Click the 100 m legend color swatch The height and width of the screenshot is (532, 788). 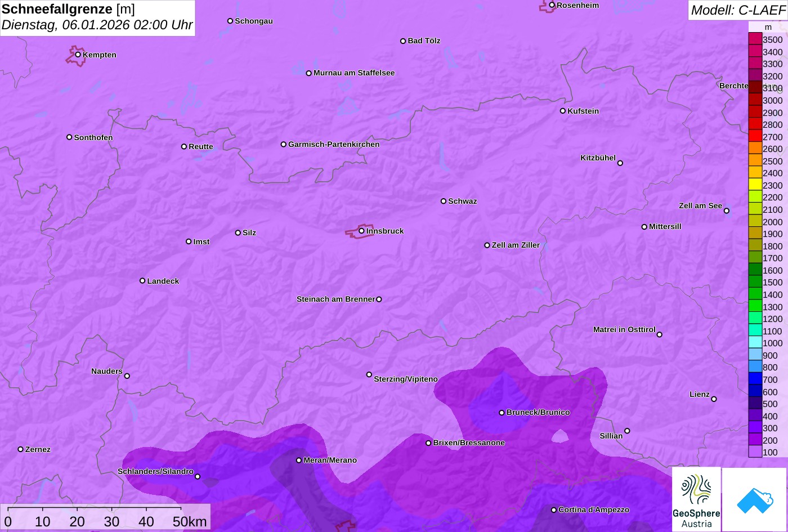pos(755,451)
